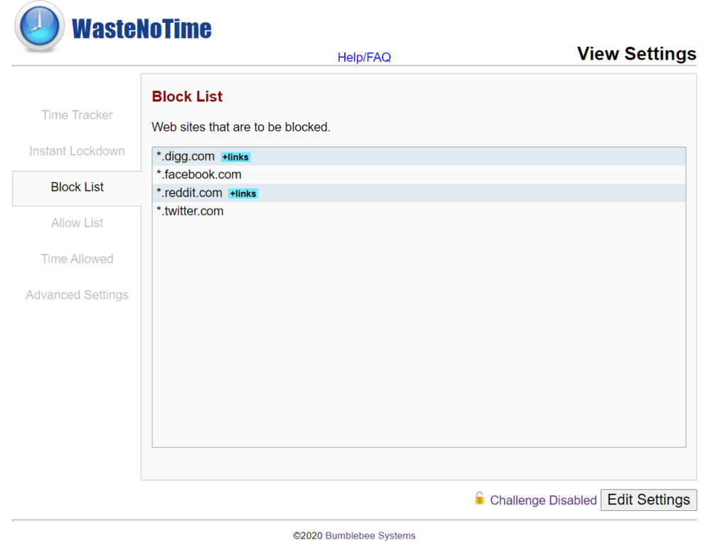Select the *.twitter.com entry
The height and width of the screenshot is (560, 728).
point(419,211)
